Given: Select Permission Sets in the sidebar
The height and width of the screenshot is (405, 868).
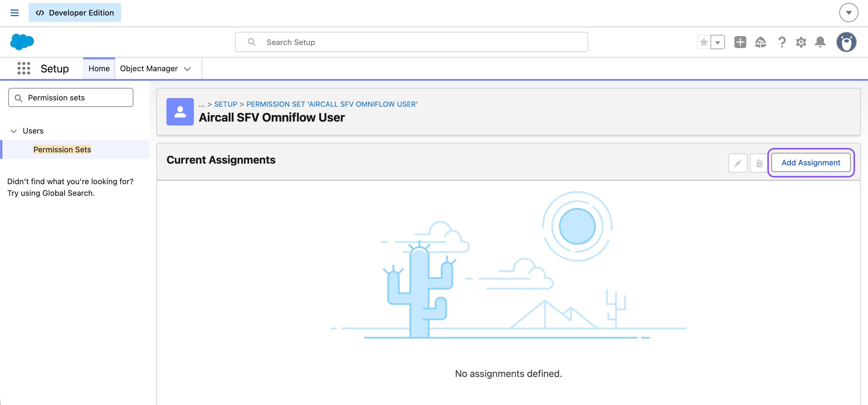Looking at the screenshot, I should click(62, 150).
